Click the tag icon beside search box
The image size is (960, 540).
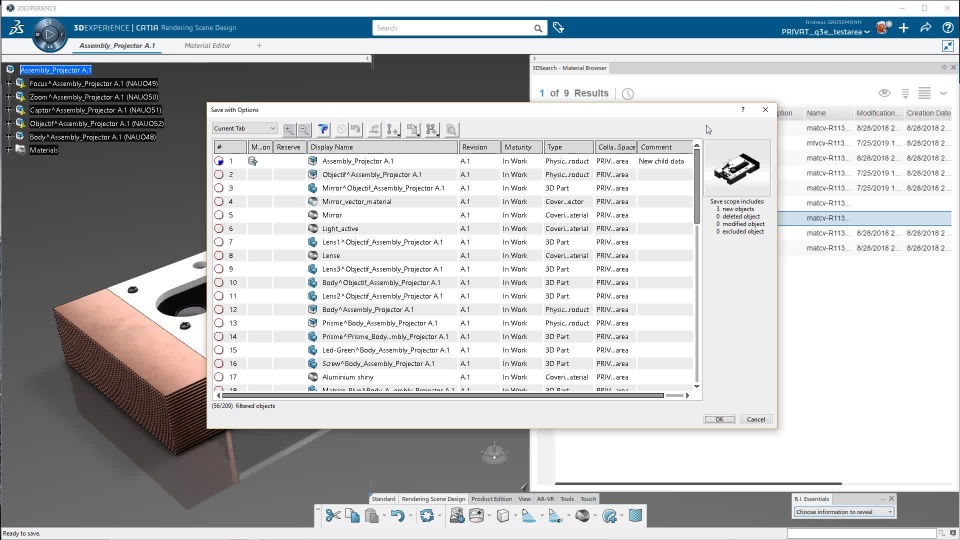[x=558, y=28]
